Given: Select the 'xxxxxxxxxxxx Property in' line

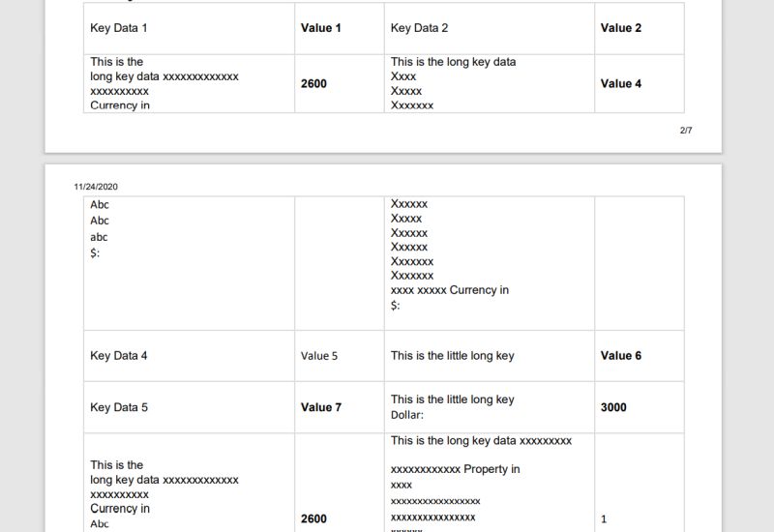Looking at the screenshot, I should point(455,469).
